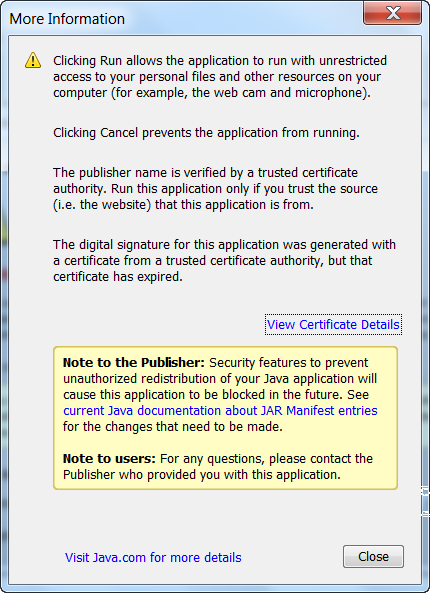Click '(i.e. the website) that this application' line
Viewport: 430px width, 593px height.
click(183, 205)
